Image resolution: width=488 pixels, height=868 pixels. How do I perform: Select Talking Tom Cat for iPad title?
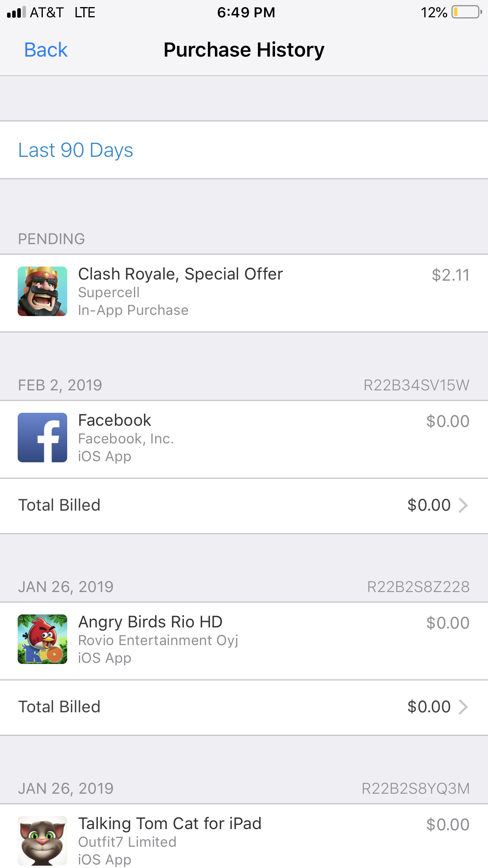[x=170, y=824]
